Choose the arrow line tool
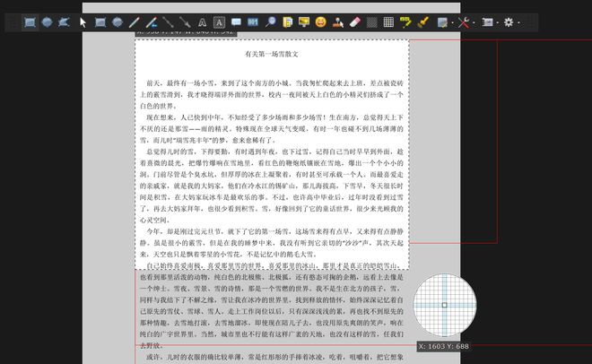Screen dimensions: 592x364 click(x=185, y=22)
